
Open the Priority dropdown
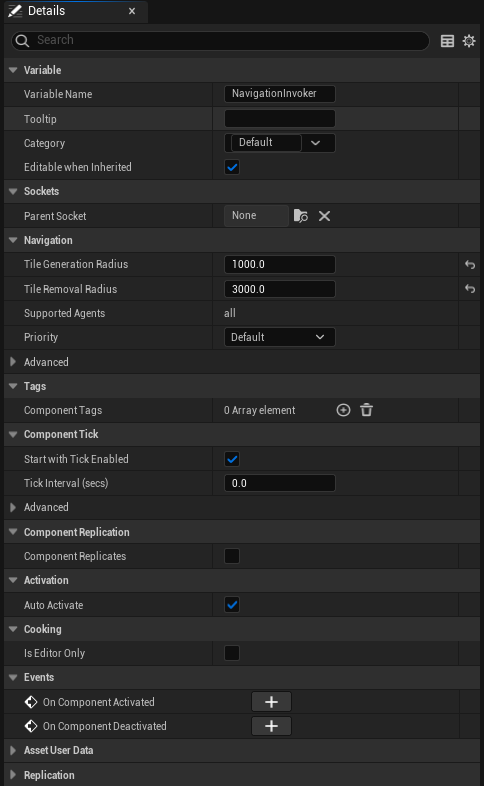[280, 337]
